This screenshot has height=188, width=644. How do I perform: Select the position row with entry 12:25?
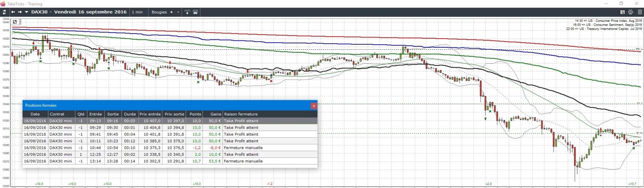tap(170, 154)
